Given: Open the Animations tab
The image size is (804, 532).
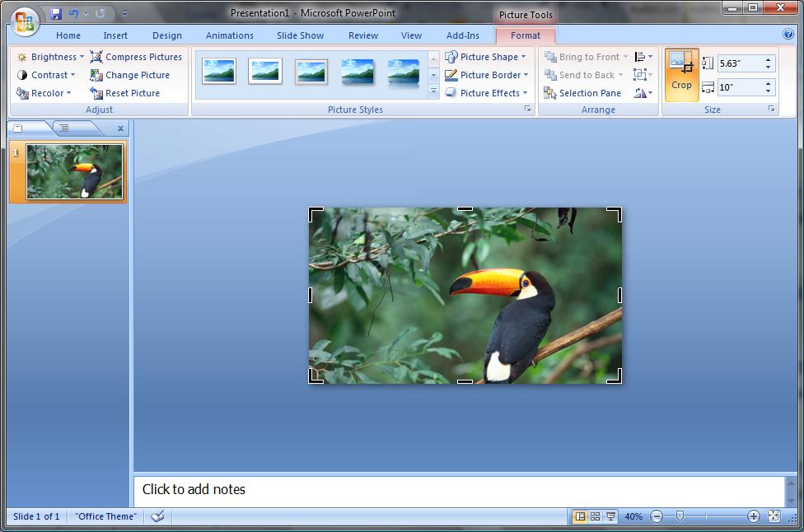Looking at the screenshot, I should pos(230,35).
